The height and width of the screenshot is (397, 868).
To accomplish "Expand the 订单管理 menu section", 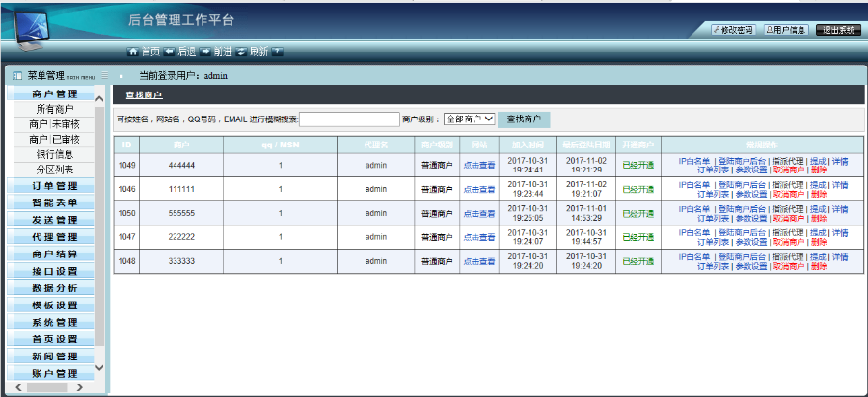I will click(x=54, y=186).
